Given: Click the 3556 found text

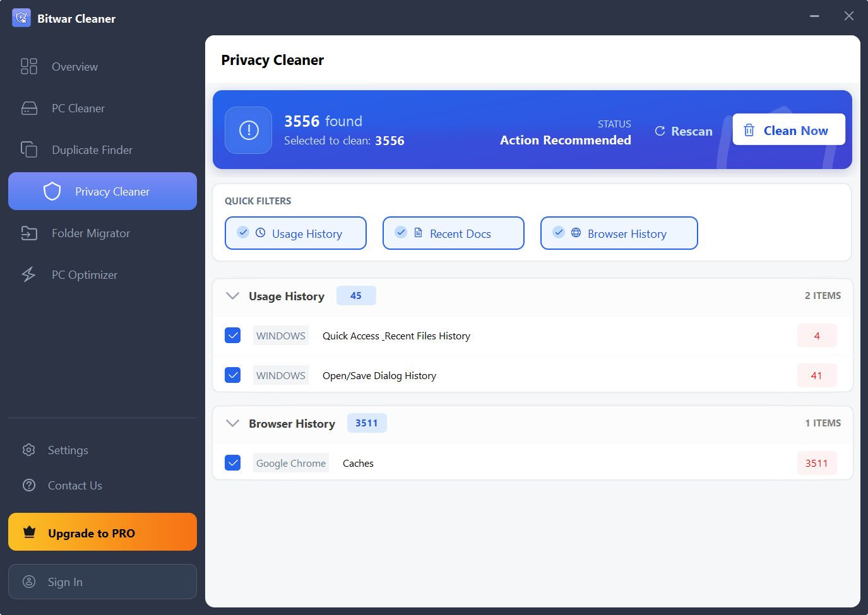Looking at the screenshot, I should [323, 120].
